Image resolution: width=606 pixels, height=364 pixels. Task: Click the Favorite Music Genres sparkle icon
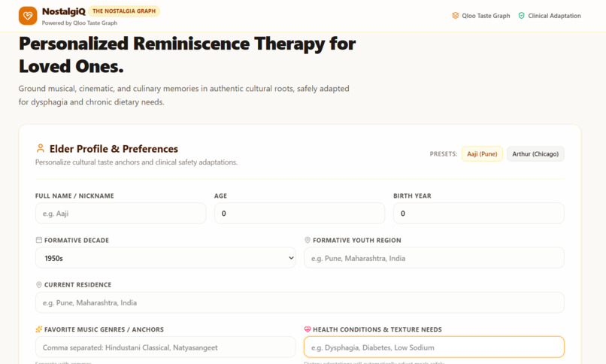(38, 329)
